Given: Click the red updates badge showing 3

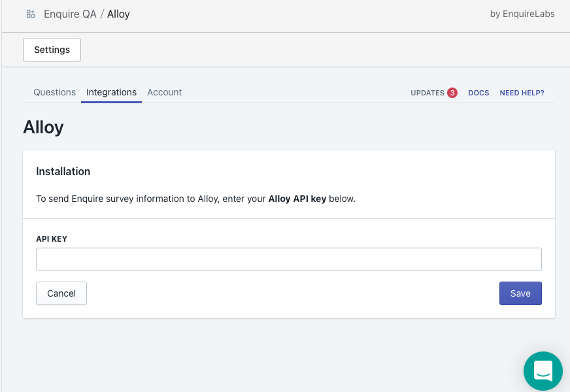Looking at the screenshot, I should (x=452, y=93).
